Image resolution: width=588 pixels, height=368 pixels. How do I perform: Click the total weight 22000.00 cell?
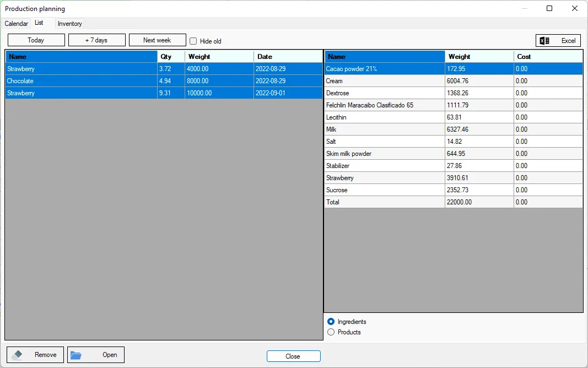tap(479, 202)
